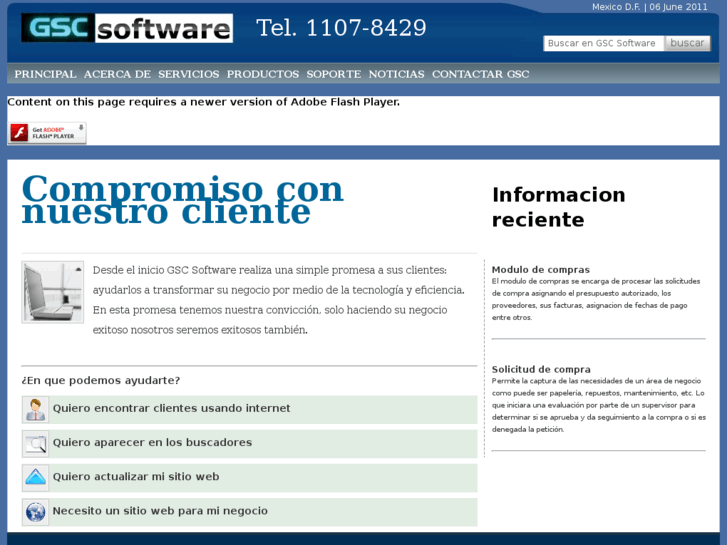The height and width of the screenshot is (545, 727).
Task: Open the PRODUCTOS menu item
Action: coord(263,74)
